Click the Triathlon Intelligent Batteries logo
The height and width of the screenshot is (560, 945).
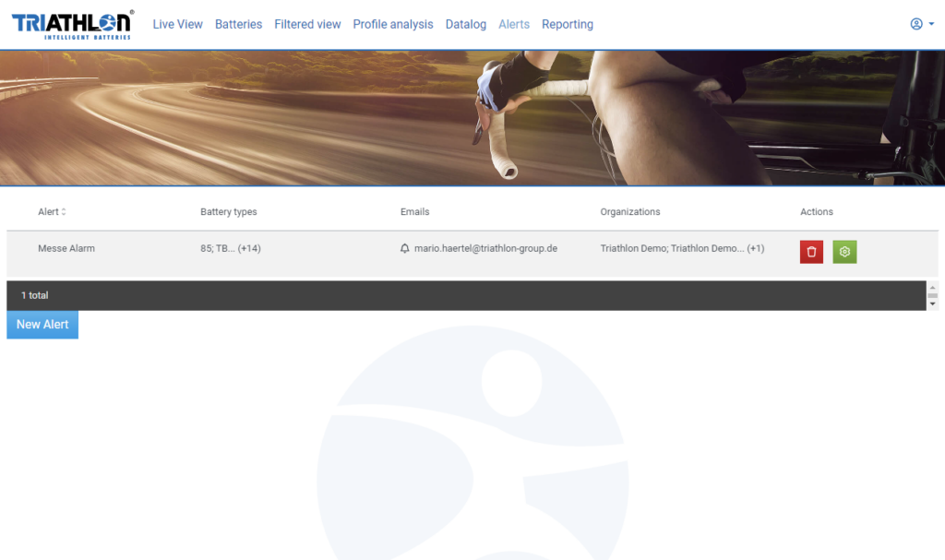(73, 25)
